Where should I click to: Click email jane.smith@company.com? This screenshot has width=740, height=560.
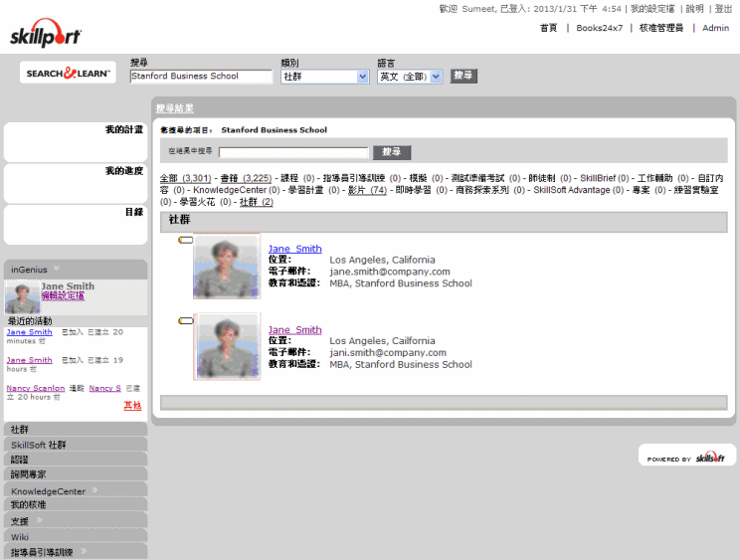click(390, 272)
